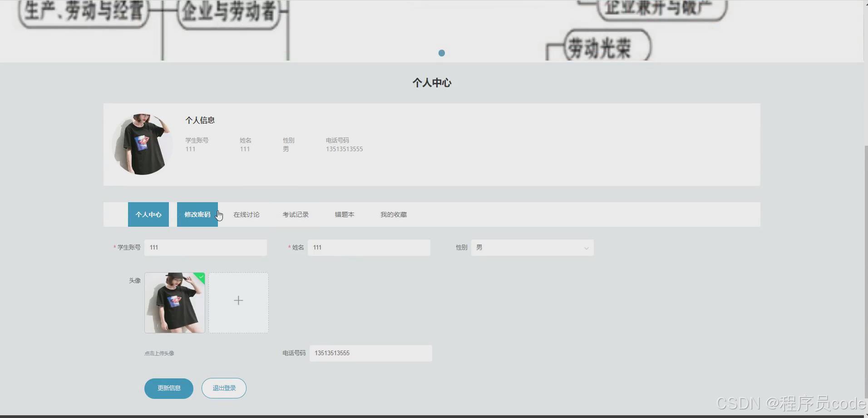Open the 错题本 tab

pyautogui.click(x=344, y=214)
